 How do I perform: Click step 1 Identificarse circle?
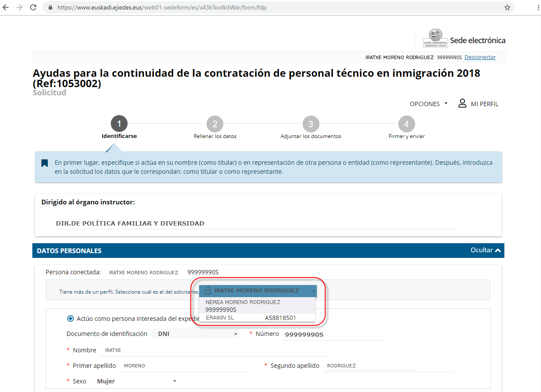[119, 124]
